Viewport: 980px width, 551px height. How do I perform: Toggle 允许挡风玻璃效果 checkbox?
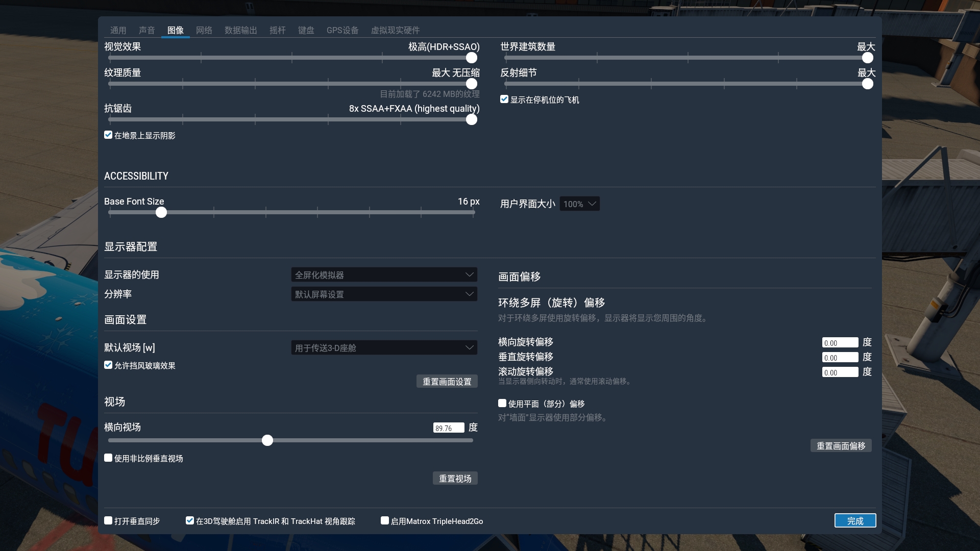tap(108, 365)
